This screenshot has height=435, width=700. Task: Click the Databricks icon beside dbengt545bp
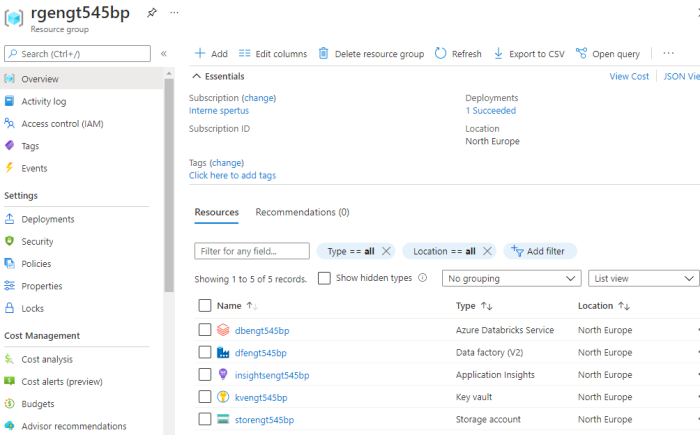tap(223, 330)
